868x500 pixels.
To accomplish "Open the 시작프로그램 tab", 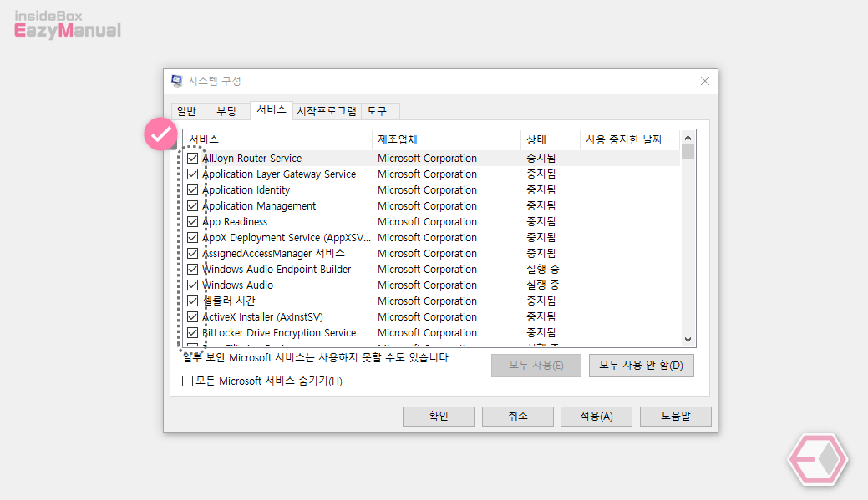I will click(327, 111).
